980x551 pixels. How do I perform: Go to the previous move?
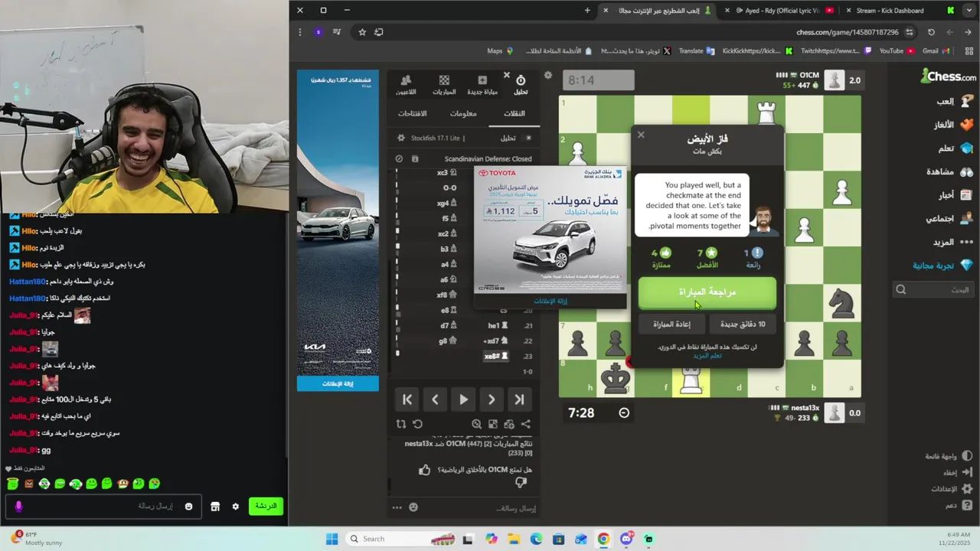click(x=435, y=399)
